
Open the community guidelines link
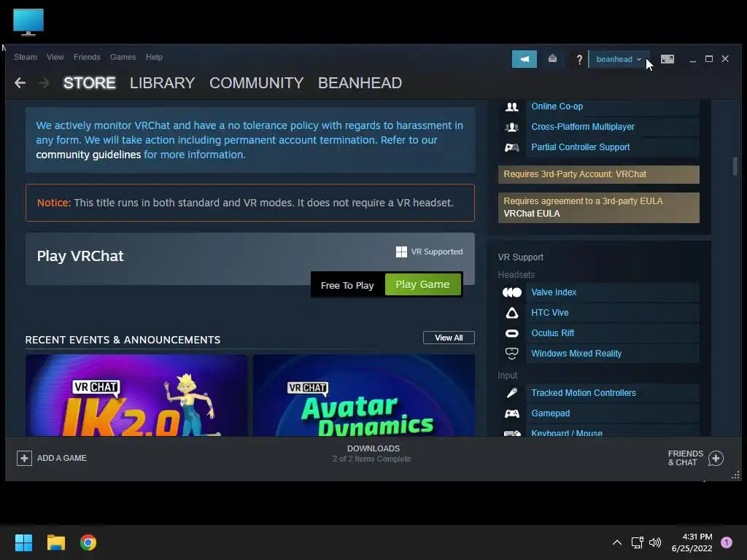click(88, 155)
